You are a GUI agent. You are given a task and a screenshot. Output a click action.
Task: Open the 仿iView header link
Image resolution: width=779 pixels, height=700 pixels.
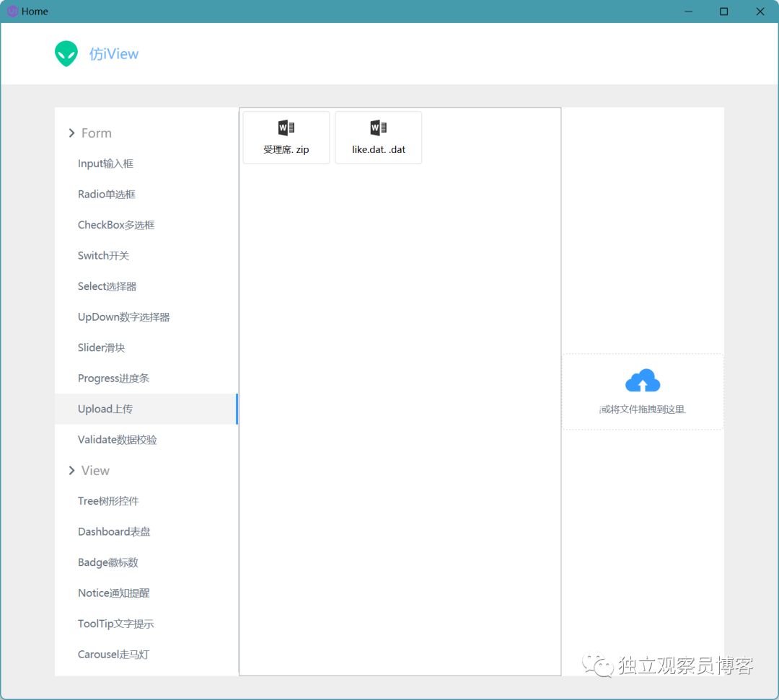(x=114, y=53)
